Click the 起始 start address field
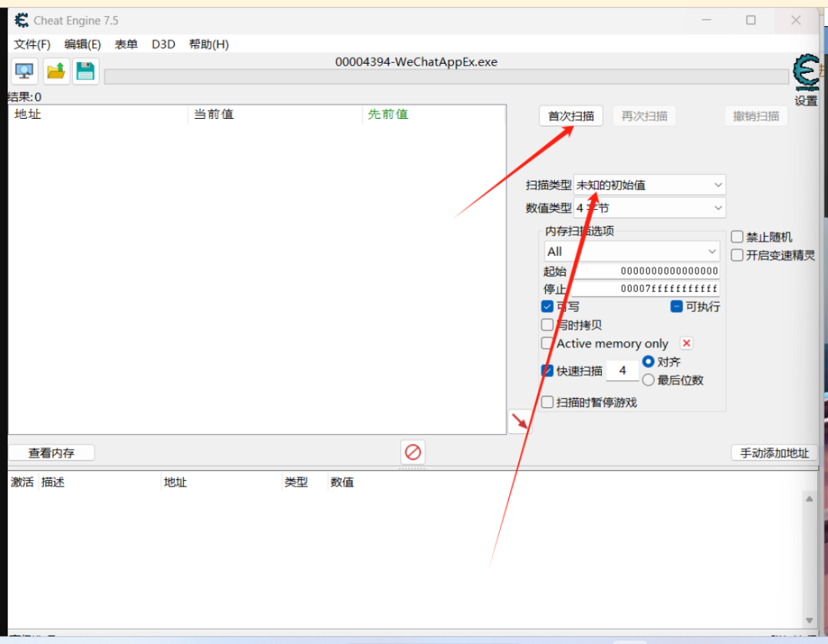Screen dimensions: 828x644 click(647, 271)
